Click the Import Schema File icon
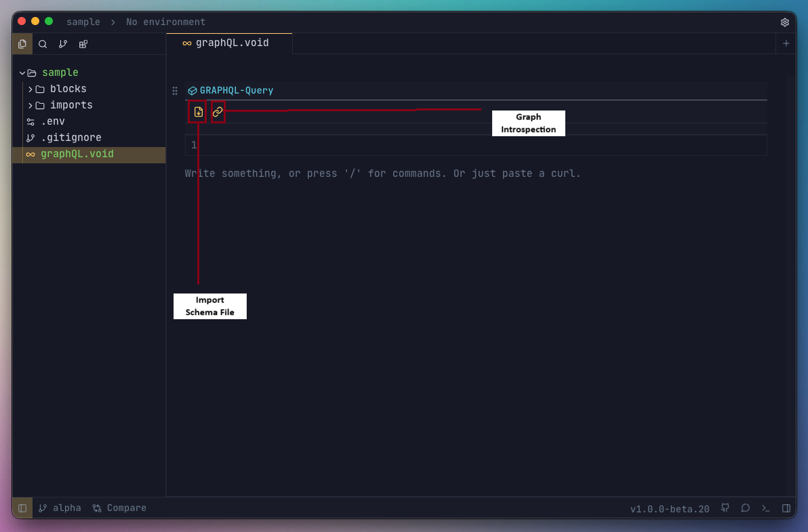The height and width of the screenshot is (532, 808). [198, 112]
